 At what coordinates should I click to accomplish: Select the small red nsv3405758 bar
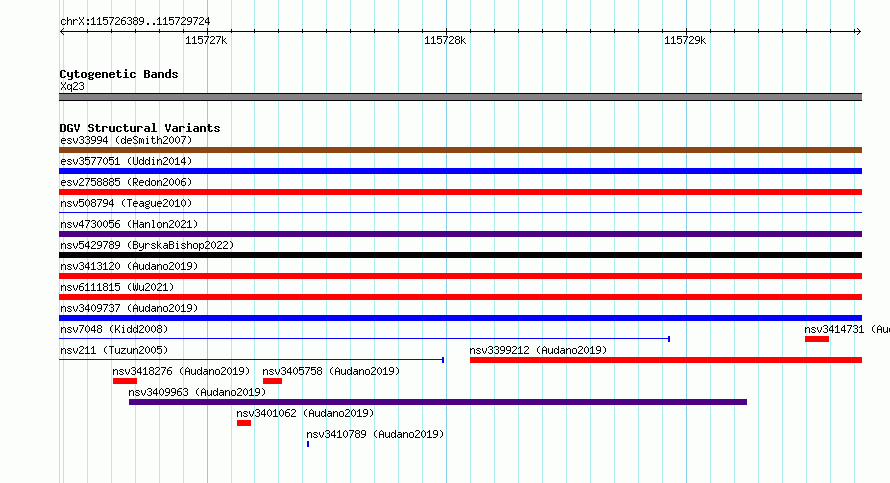(x=272, y=381)
